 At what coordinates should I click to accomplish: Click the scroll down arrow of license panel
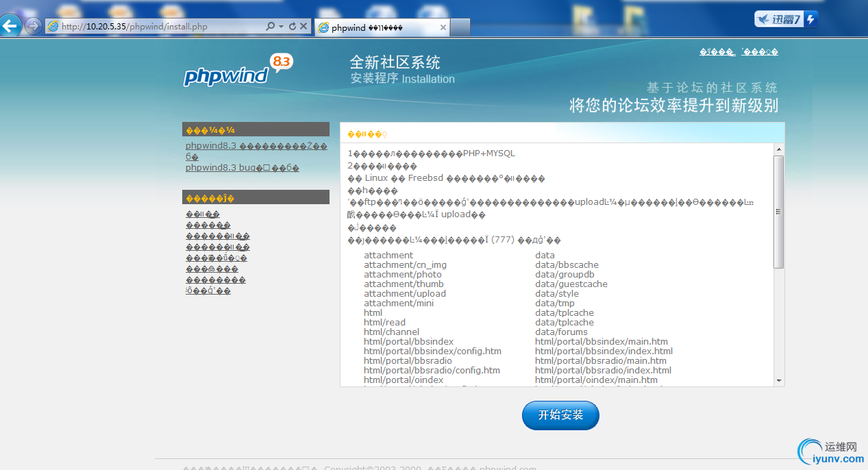(x=778, y=380)
